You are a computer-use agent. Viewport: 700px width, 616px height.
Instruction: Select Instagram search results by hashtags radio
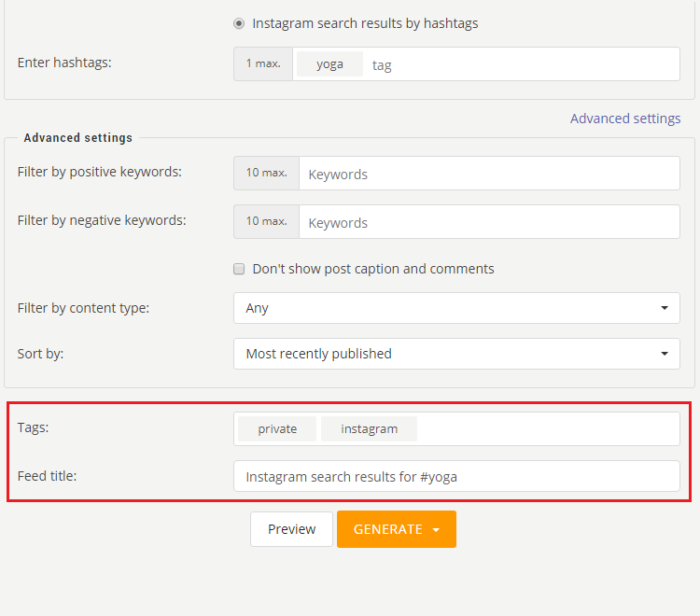tap(239, 23)
